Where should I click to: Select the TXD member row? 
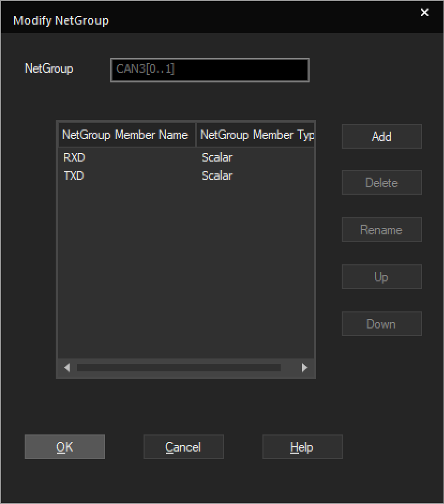[186, 176]
